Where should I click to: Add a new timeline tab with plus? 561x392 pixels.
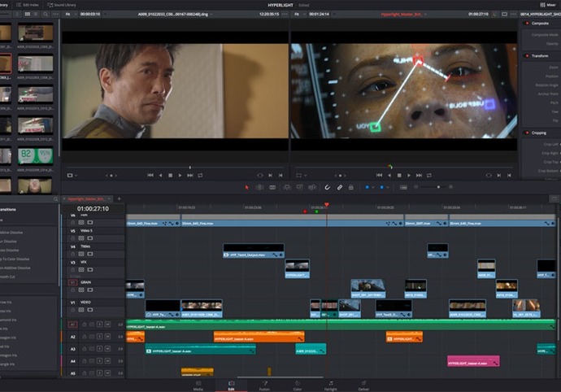(x=120, y=198)
